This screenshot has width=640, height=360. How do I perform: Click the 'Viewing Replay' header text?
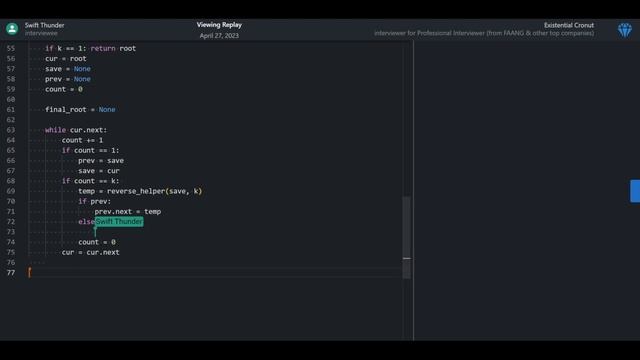[219, 24]
